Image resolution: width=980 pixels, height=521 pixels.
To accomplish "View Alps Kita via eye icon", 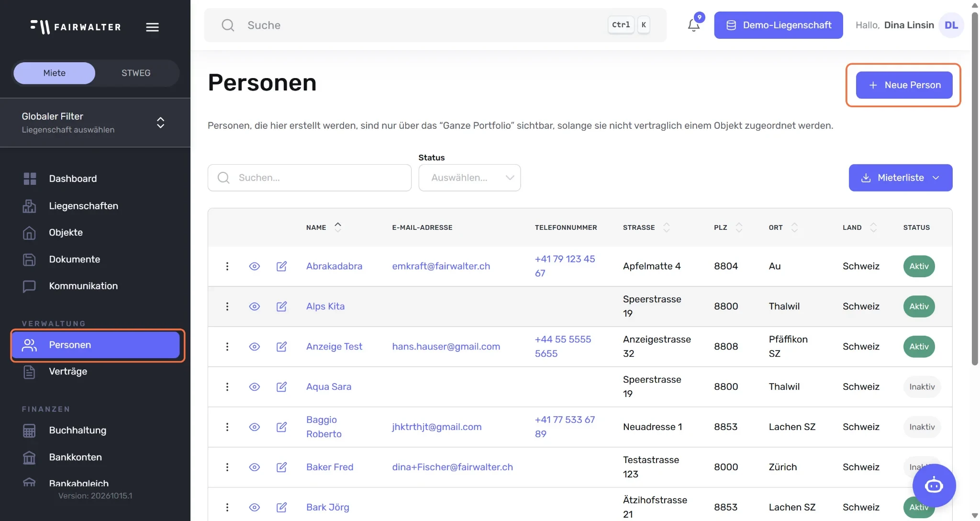I will pyautogui.click(x=255, y=306).
